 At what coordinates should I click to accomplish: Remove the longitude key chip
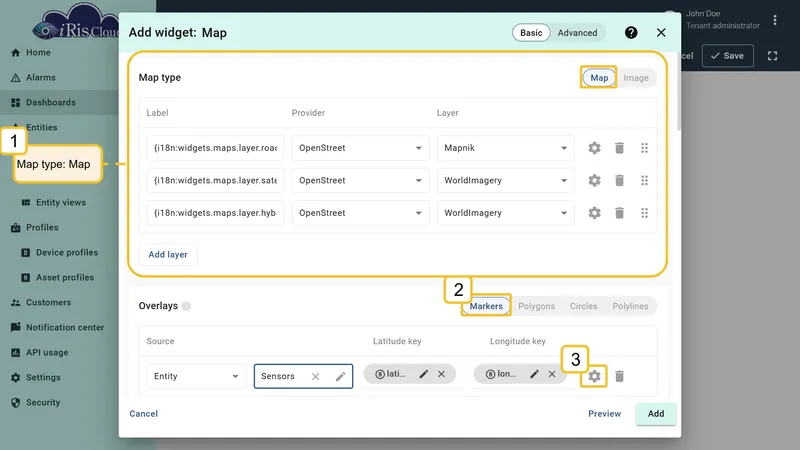[x=552, y=374]
